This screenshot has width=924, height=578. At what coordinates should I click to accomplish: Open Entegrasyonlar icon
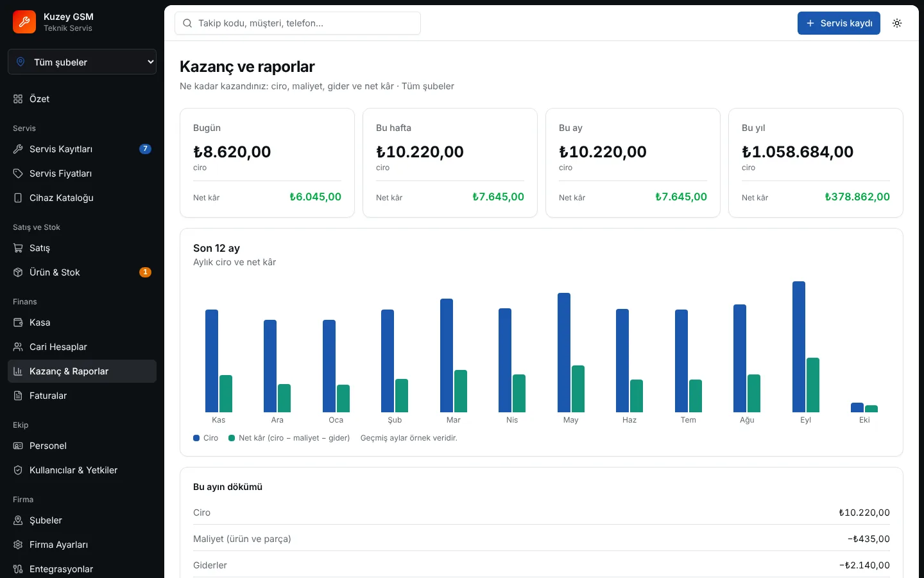pyautogui.click(x=18, y=569)
